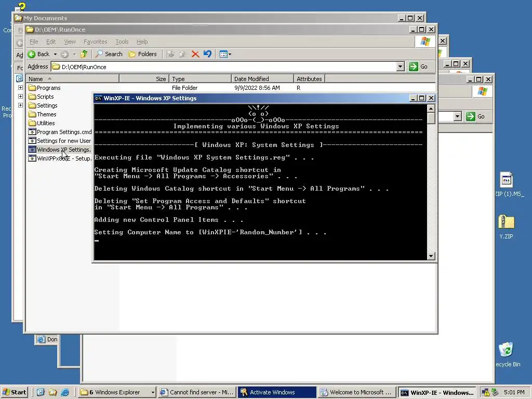Select the Recycle Bin desktop icon
This screenshot has height=399, width=532.
click(x=507, y=354)
